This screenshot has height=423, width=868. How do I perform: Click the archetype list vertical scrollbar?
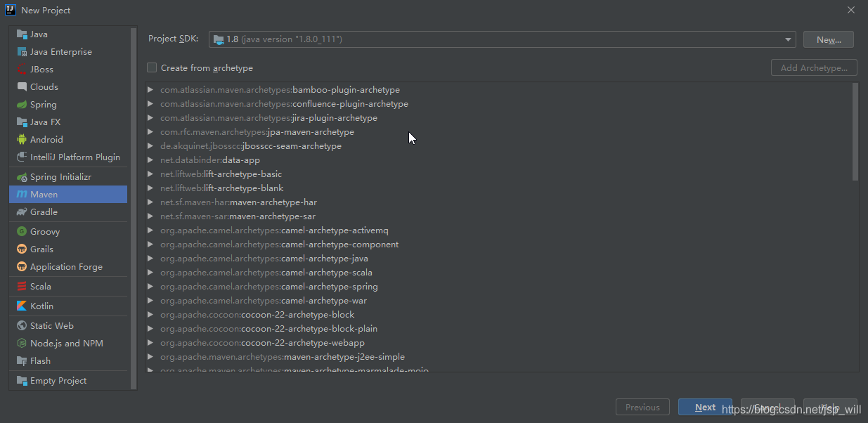pyautogui.click(x=855, y=132)
